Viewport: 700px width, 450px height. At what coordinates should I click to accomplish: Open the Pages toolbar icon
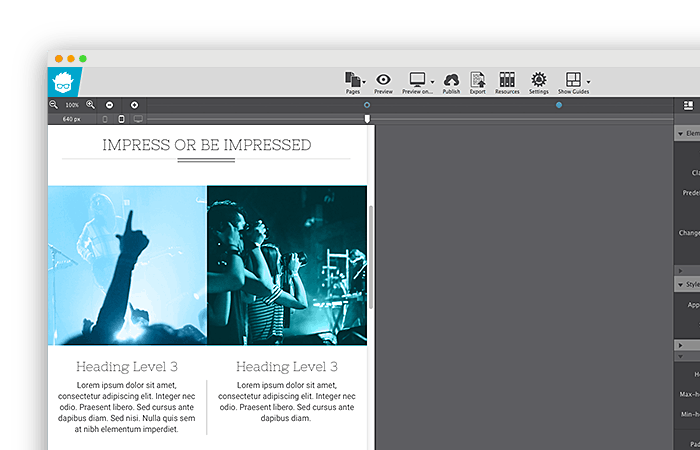click(x=353, y=80)
